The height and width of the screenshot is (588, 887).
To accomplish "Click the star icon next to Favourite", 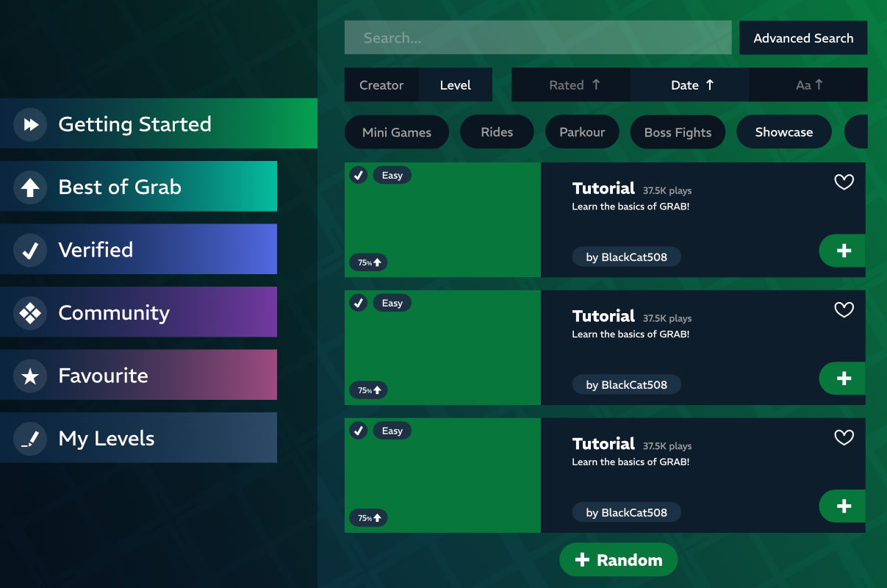I will click(30, 376).
